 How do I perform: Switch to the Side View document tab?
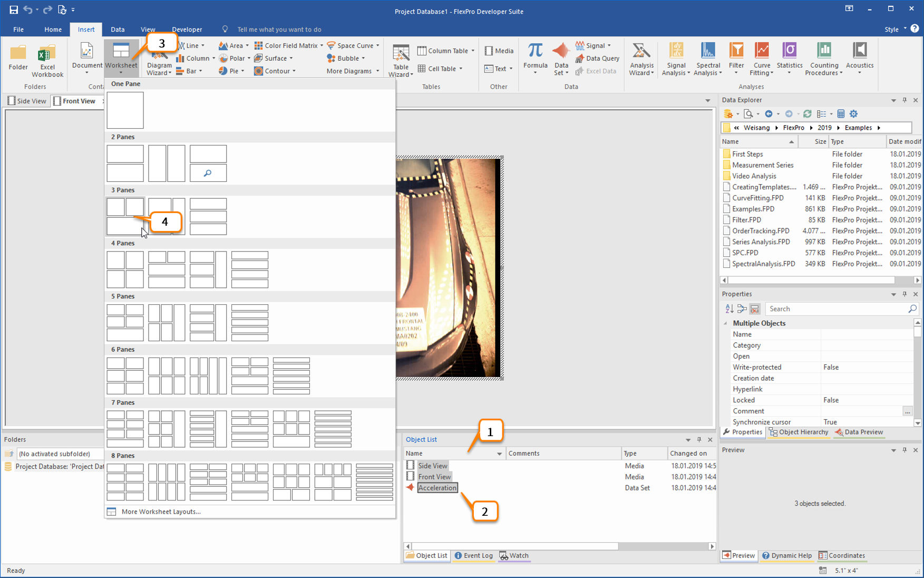coord(27,101)
